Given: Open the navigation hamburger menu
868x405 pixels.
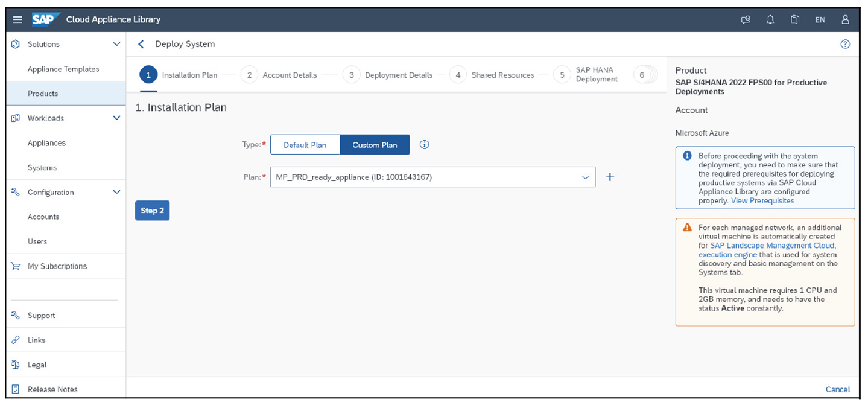Looking at the screenshot, I should [x=17, y=19].
